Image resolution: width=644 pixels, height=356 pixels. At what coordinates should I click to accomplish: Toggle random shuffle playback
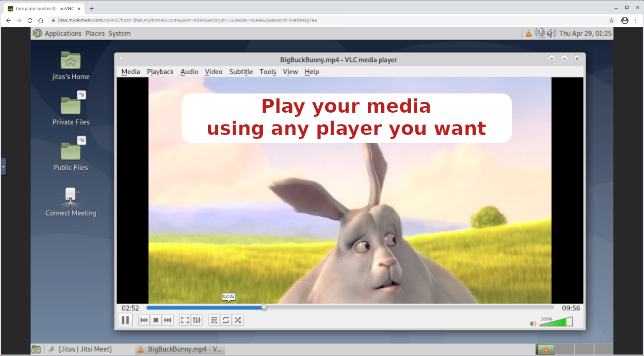click(x=238, y=320)
